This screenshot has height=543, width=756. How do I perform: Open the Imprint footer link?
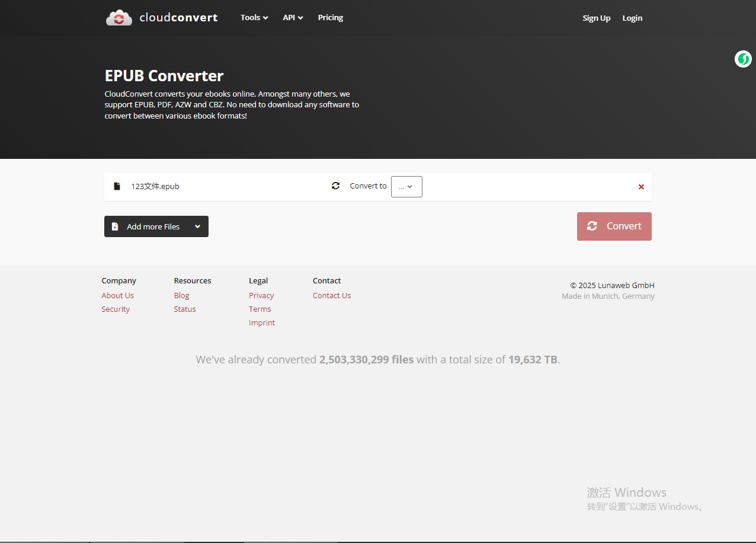pyautogui.click(x=262, y=322)
